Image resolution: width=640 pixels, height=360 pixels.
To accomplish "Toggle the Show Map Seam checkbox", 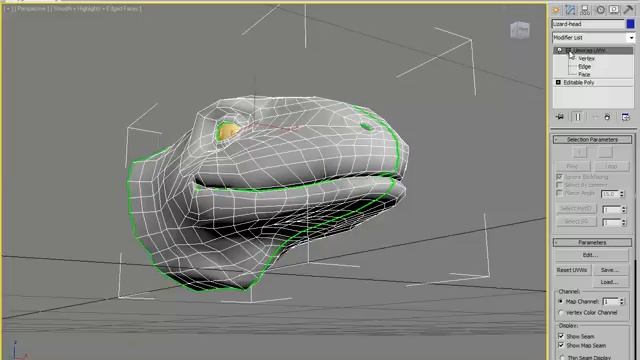I will coord(561,345).
